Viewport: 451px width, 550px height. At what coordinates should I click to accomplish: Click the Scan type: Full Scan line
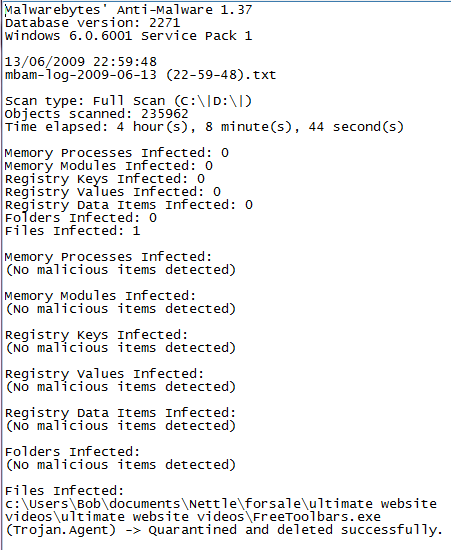coord(128,101)
